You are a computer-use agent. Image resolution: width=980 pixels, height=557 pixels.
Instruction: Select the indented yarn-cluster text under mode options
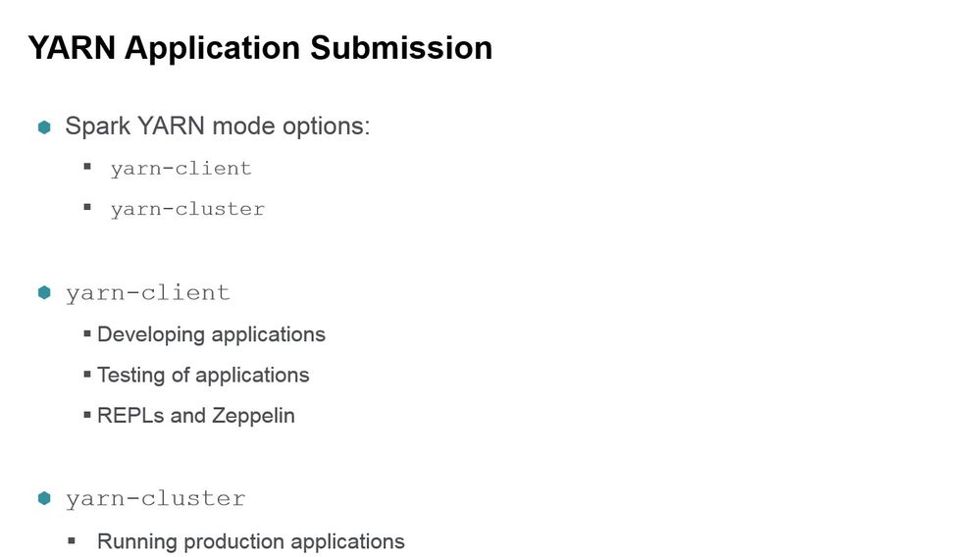coord(187,209)
